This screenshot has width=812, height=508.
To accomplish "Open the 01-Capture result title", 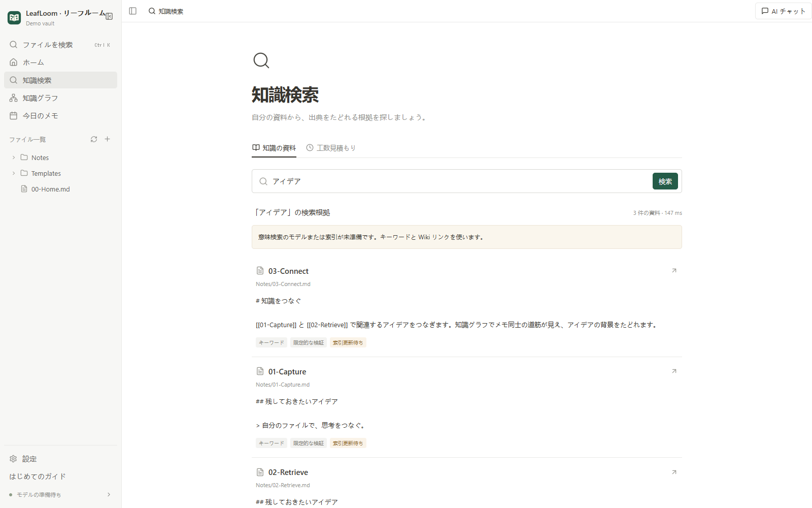I will (x=287, y=372).
